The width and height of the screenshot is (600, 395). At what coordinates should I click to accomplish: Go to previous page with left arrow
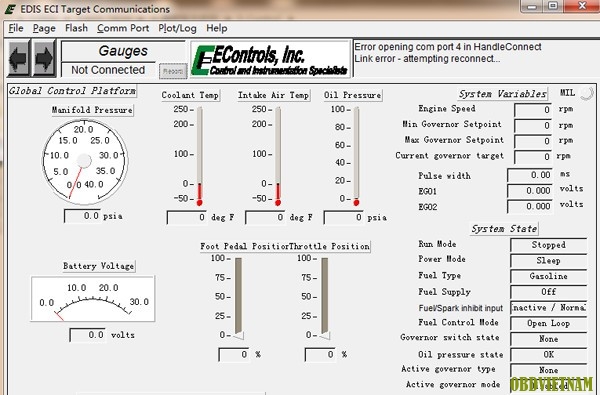click(18, 58)
